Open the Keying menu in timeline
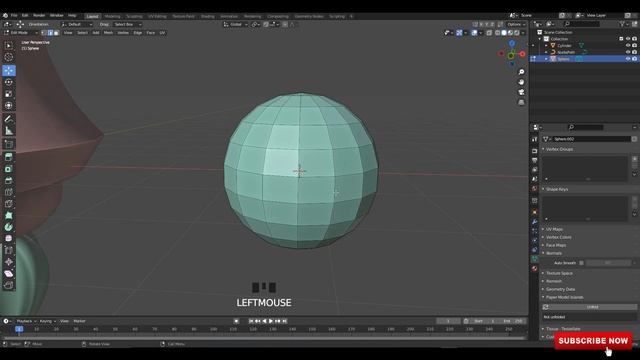 [x=47, y=321]
